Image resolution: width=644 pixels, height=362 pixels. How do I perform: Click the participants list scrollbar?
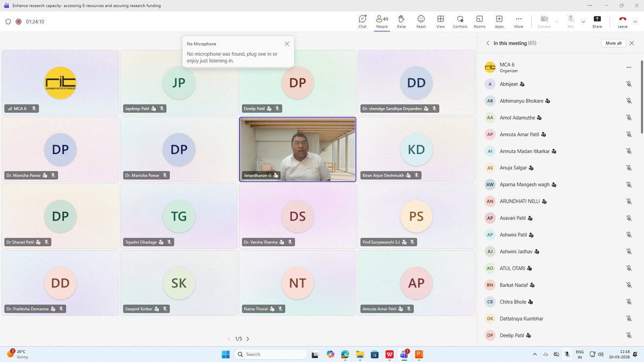pos(641,97)
